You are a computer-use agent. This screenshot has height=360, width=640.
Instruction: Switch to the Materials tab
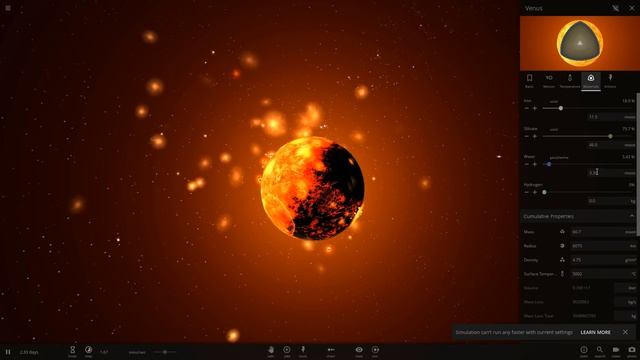pos(591,80)
